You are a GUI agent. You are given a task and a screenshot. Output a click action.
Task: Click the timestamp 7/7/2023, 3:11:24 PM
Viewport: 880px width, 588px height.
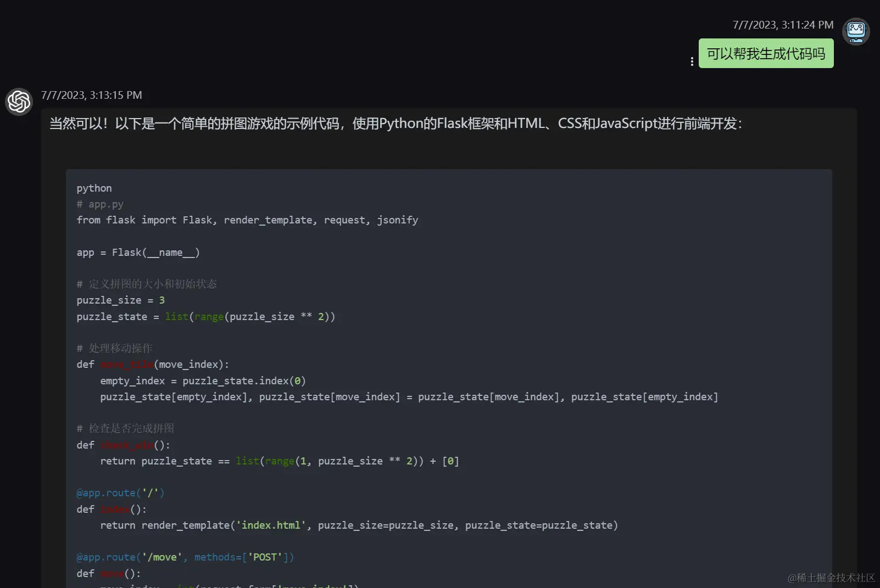(x=783, y=25)
